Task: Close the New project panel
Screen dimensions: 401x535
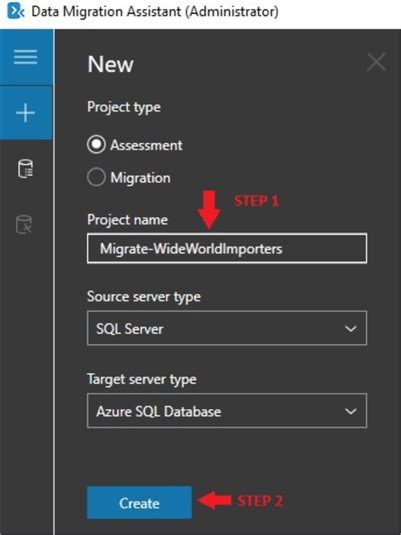Action: point(376,62)
